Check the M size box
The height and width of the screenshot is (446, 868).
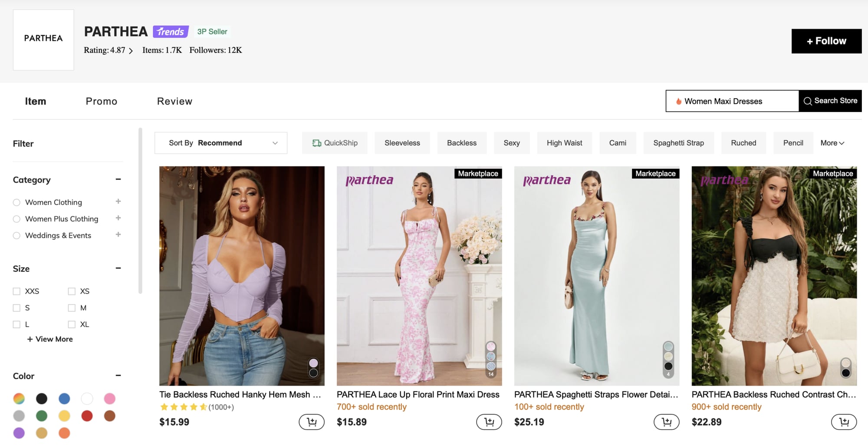[72, 308]
